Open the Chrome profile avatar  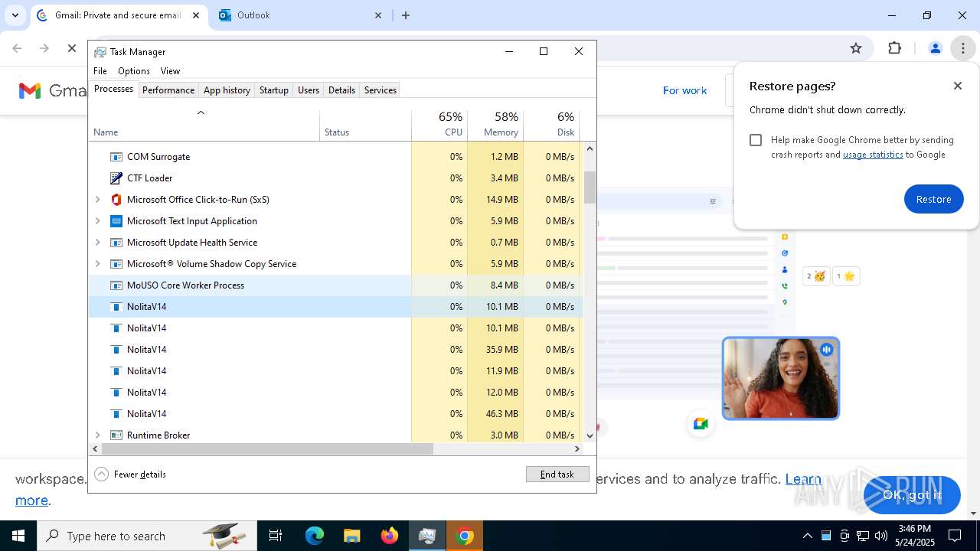tap(935, 48)
